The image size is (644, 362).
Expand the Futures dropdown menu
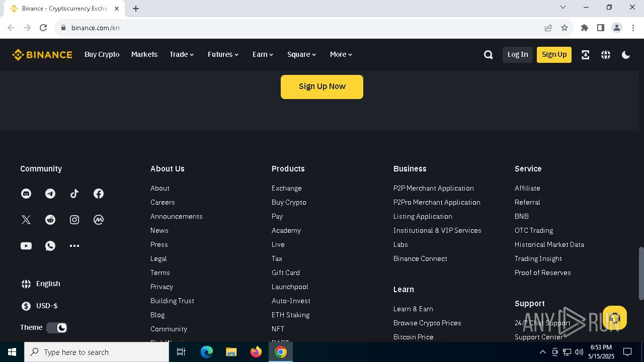tap(223, 54)
